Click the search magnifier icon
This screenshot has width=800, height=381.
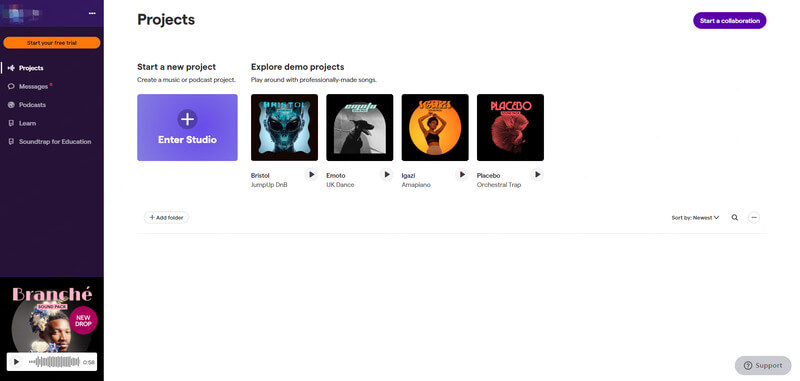tap(735, 217)
